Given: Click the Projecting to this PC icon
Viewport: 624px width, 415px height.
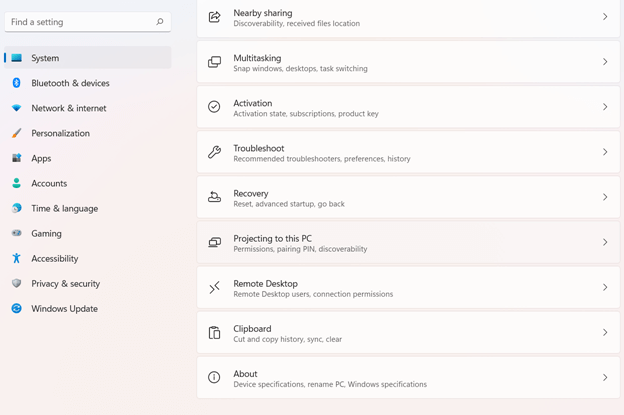Looking at the screenshot, I should point(214,242).
